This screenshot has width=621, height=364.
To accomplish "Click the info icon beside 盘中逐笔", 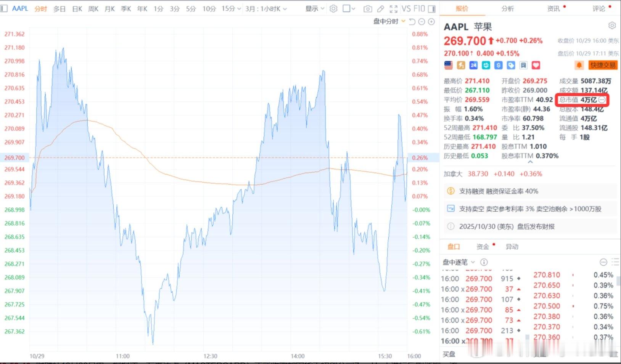I will 484,262.
